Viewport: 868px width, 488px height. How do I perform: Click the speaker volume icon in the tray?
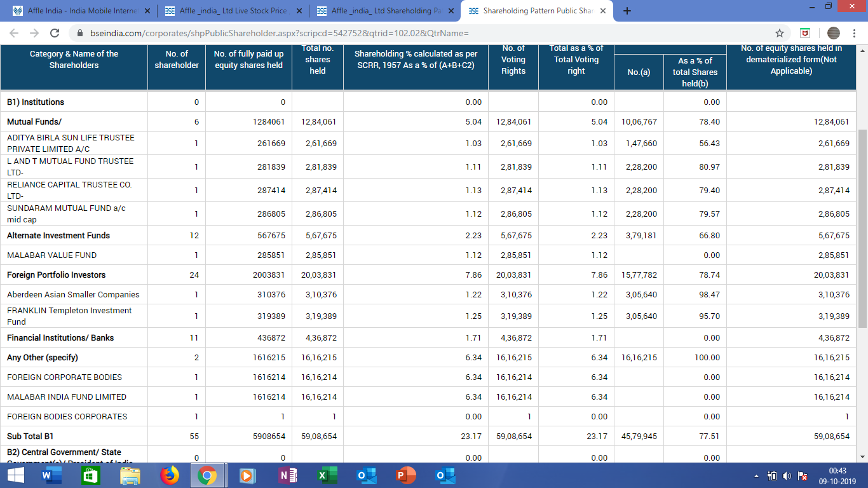787,476
